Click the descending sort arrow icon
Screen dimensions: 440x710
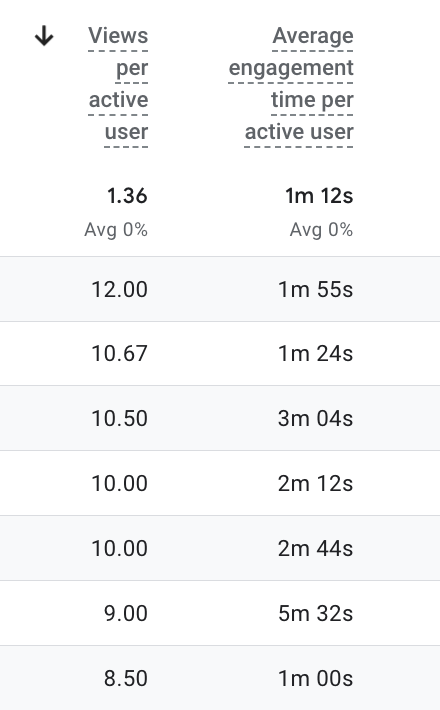[x=44, y=36]
